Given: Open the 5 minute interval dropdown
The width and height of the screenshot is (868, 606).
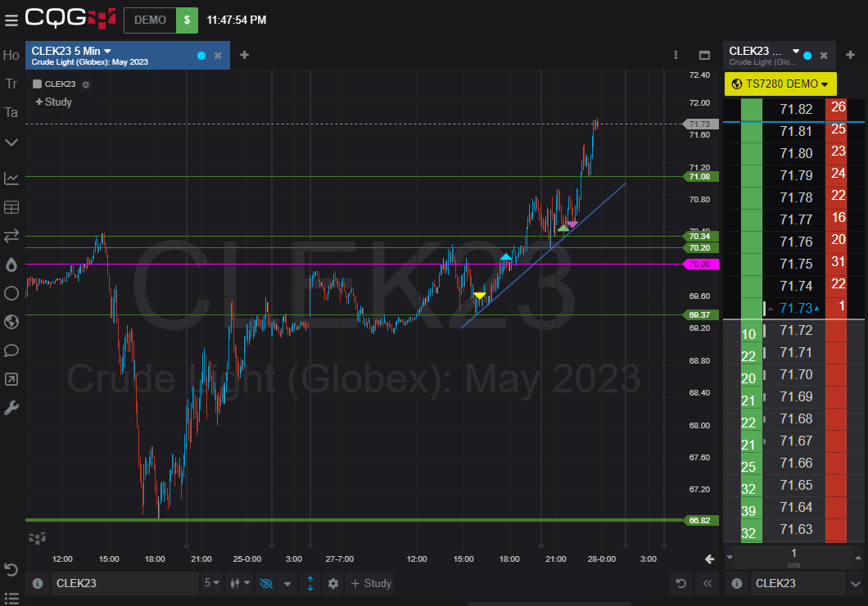Looking at the screenshot, I should pyautogui.click(x=211, y=584).
